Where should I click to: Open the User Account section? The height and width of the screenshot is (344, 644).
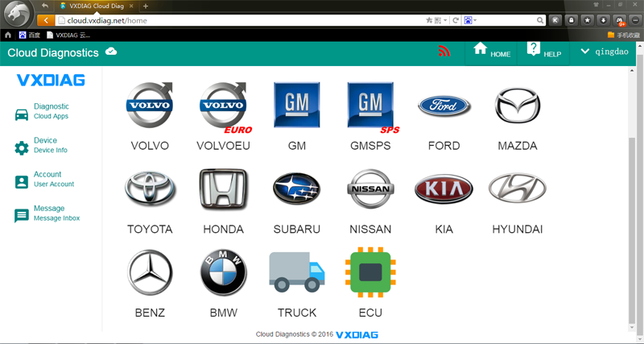tap(54, 179)
